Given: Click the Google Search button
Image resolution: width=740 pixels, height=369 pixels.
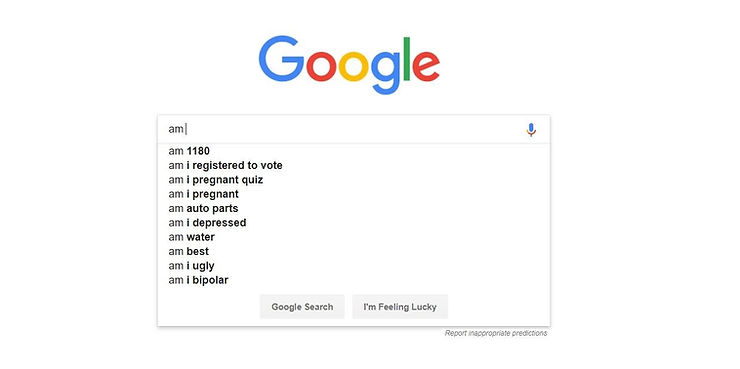Looking at the screenshot, I should 302,307.
